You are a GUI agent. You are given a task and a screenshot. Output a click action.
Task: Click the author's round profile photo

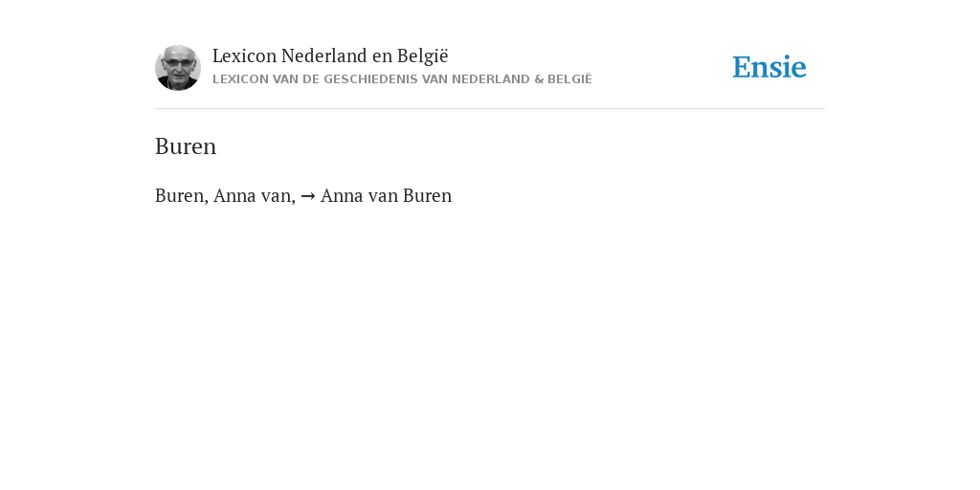(178, 68)
